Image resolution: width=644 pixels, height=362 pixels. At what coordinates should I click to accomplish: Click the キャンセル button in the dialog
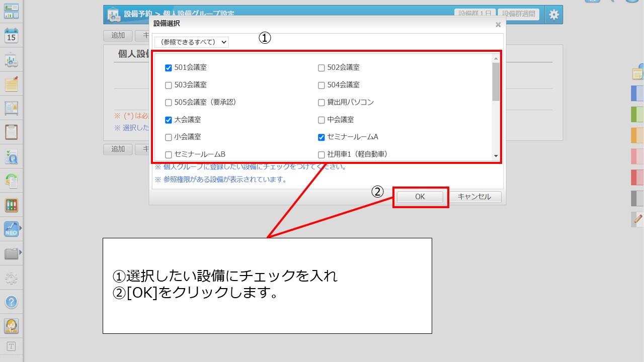pos(474,197)
